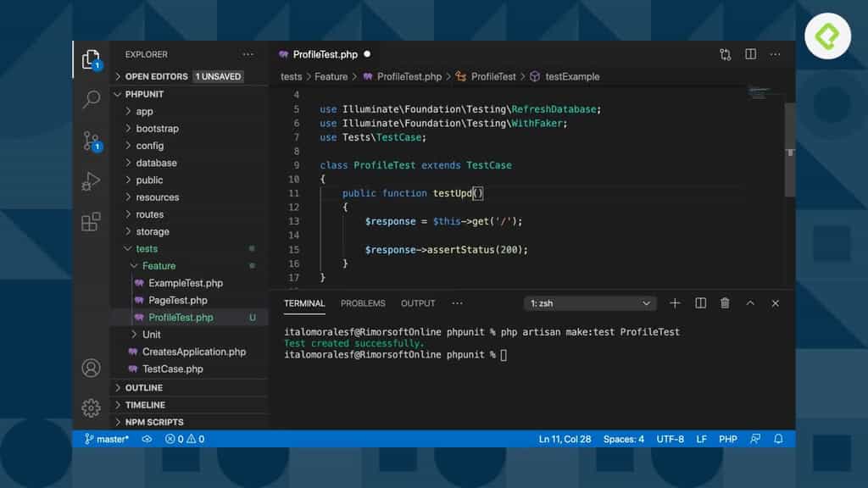Open notifications via the status bar bell
This screenshot has height=488, width=868.
pyautogui.click(x=779, y=439)
